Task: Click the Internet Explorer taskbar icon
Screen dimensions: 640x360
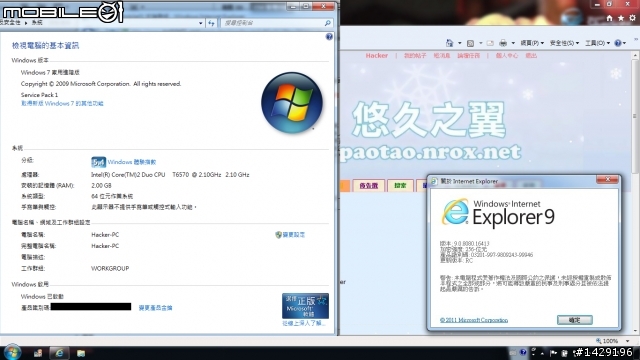Action: pos(59,353)
